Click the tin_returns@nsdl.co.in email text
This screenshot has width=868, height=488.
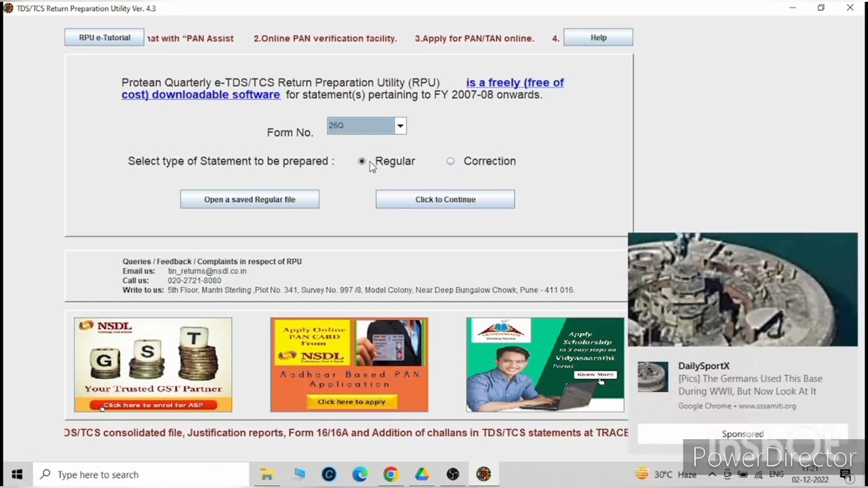click(x=207, y=271)
